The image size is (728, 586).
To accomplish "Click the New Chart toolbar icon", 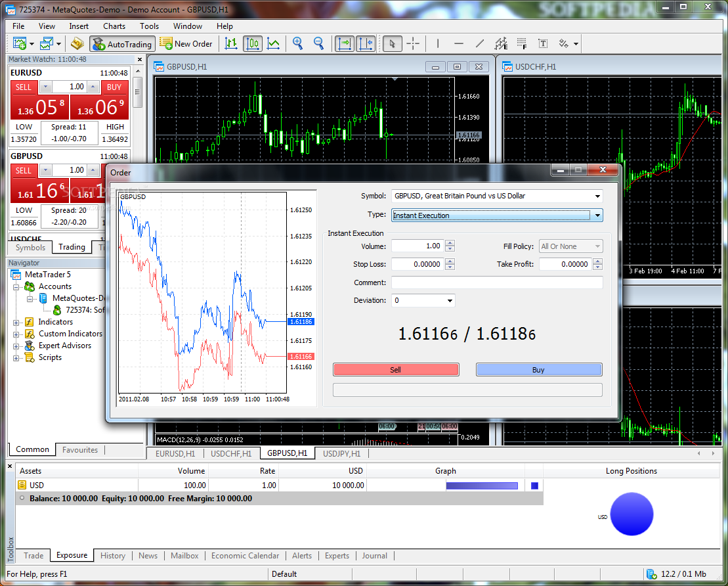I will click(x=20, y=43).
